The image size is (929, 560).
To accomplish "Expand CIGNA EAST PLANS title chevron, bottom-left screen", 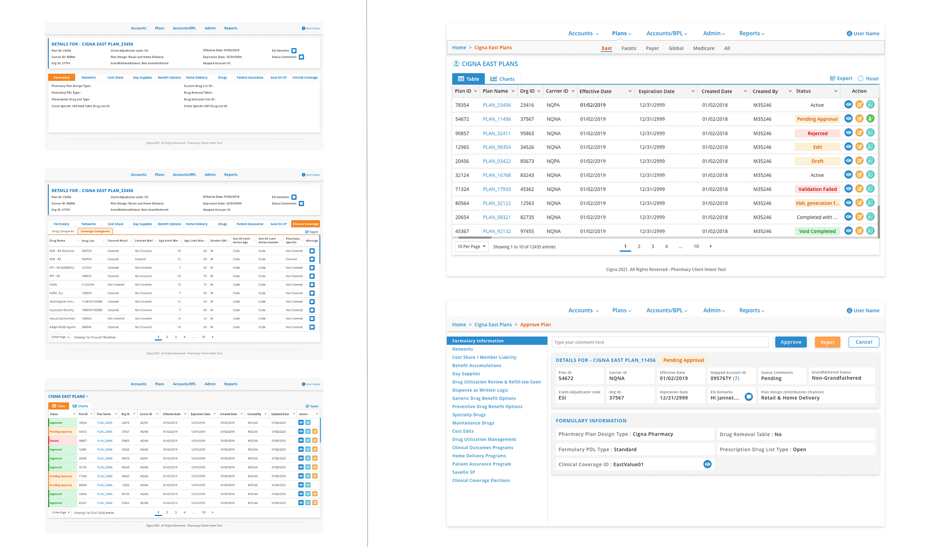I will pyautogui.click(x=87, y=397).
